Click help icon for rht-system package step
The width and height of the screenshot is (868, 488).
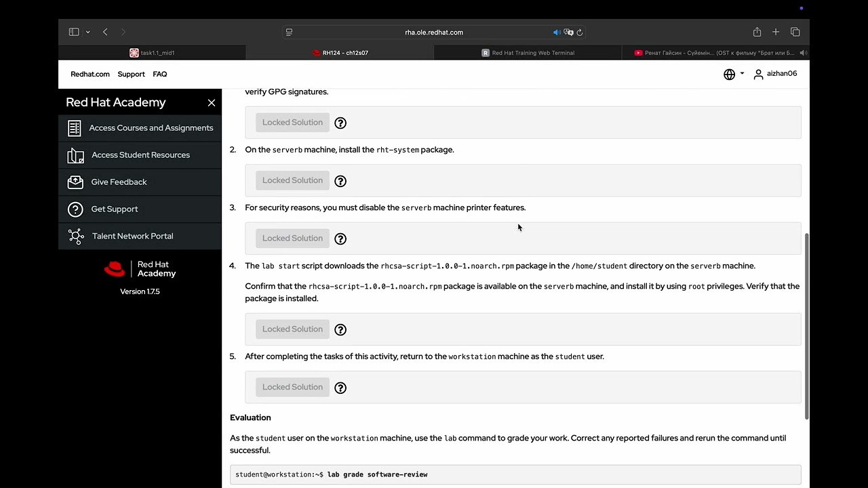coord(340,181)
